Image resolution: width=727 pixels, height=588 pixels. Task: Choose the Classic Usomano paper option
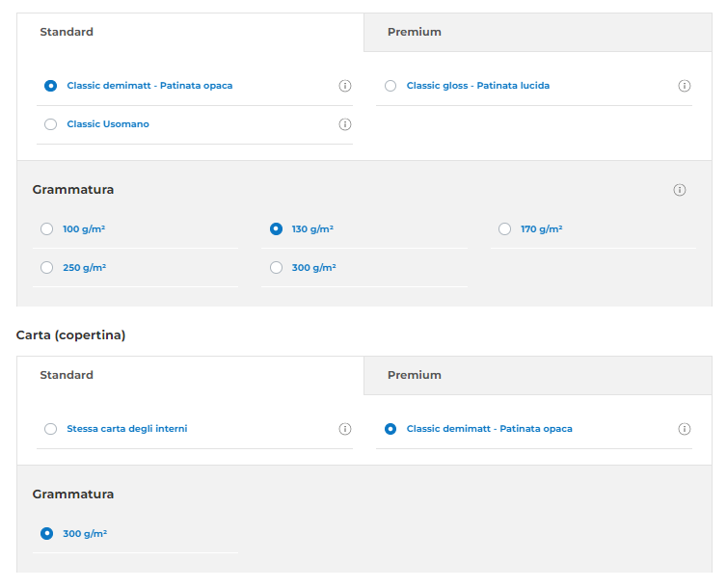coord(51,124)
